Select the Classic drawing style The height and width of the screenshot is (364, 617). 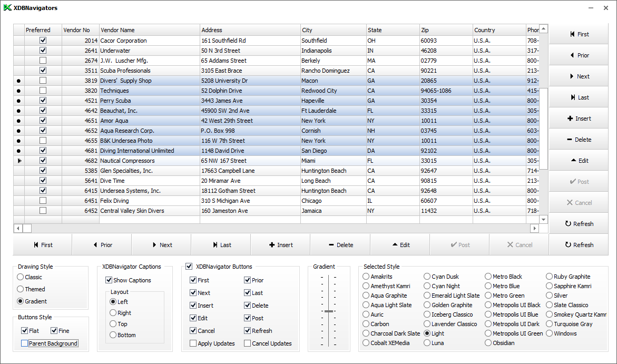[x=21, y=277]
